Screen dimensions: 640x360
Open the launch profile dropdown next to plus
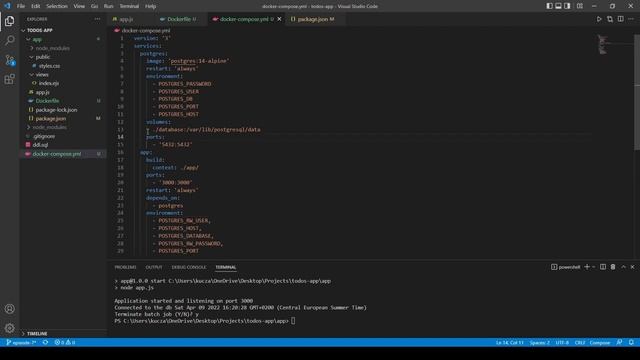(x=594, y=267)
